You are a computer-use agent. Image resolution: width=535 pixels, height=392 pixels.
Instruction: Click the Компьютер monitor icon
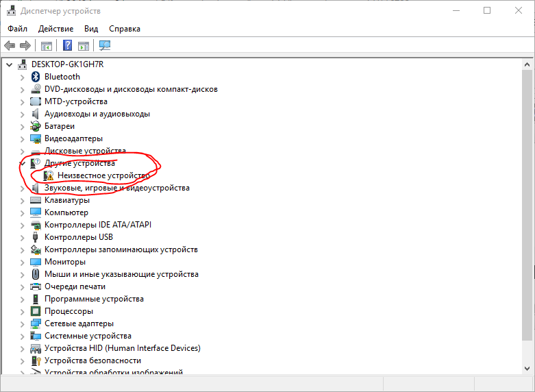pyautogui.click(x=36, y=212)
